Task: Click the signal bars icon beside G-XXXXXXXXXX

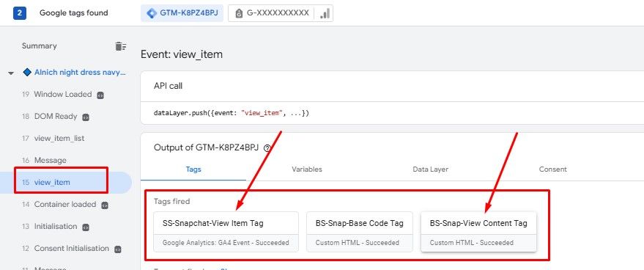Action: coord(325,13)
